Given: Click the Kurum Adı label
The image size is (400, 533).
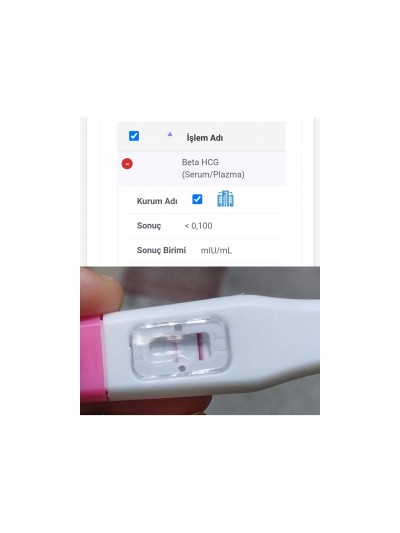Looking at the screenshot, I should tap(157, 201).
